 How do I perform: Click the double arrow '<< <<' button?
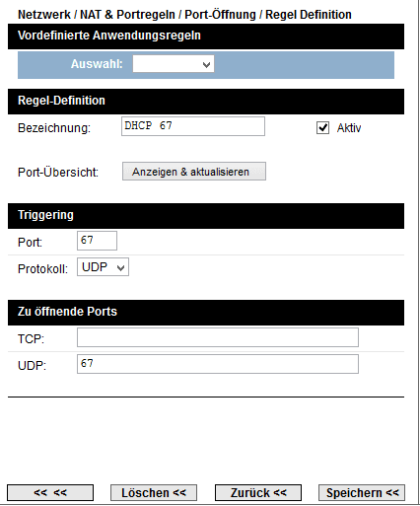(50, 493)
